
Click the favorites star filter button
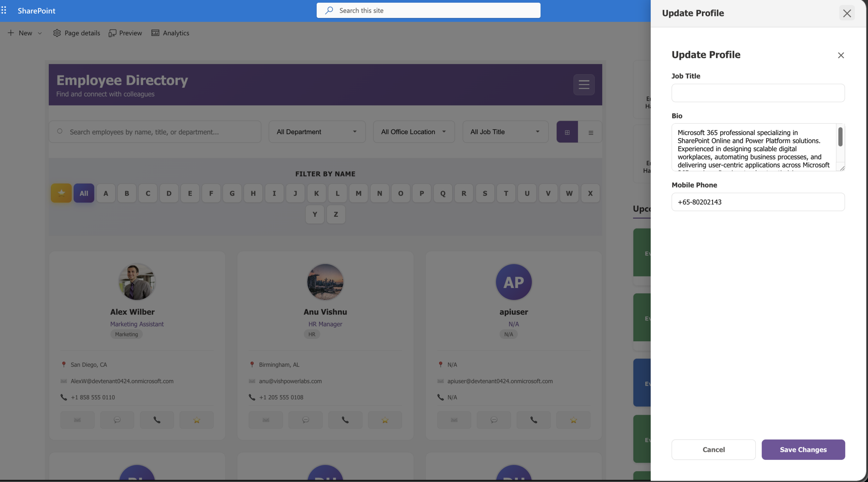click(x=61, y=193)
